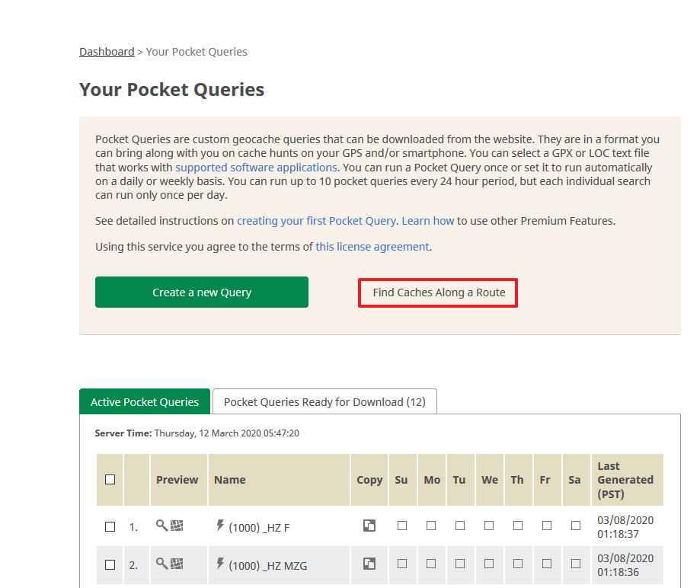Go to Dashboard breadcrumb link

107,52
